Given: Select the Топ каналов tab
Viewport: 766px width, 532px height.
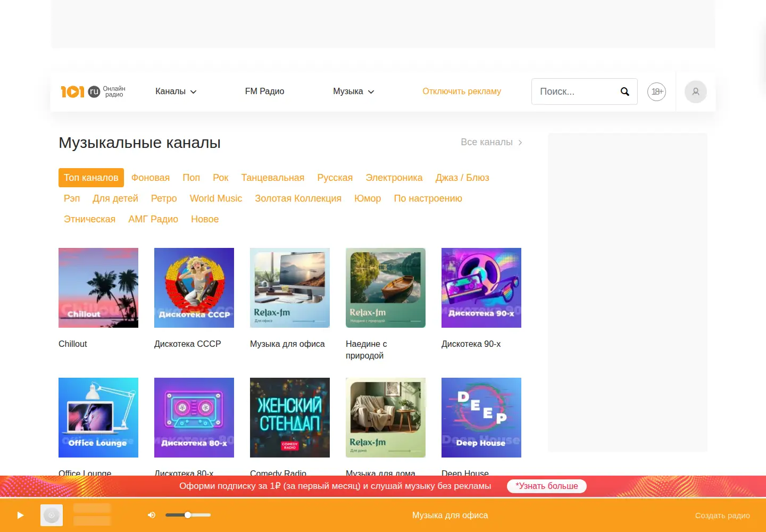Looking at the screenshot, I should [x=91, y=178].
